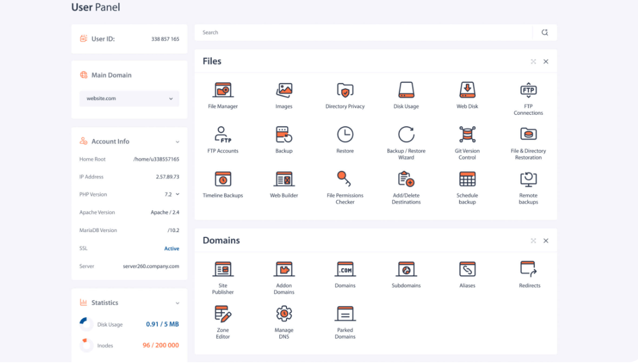Click the search magnifier button
This screenshot has height=364, width=638.
544,33
